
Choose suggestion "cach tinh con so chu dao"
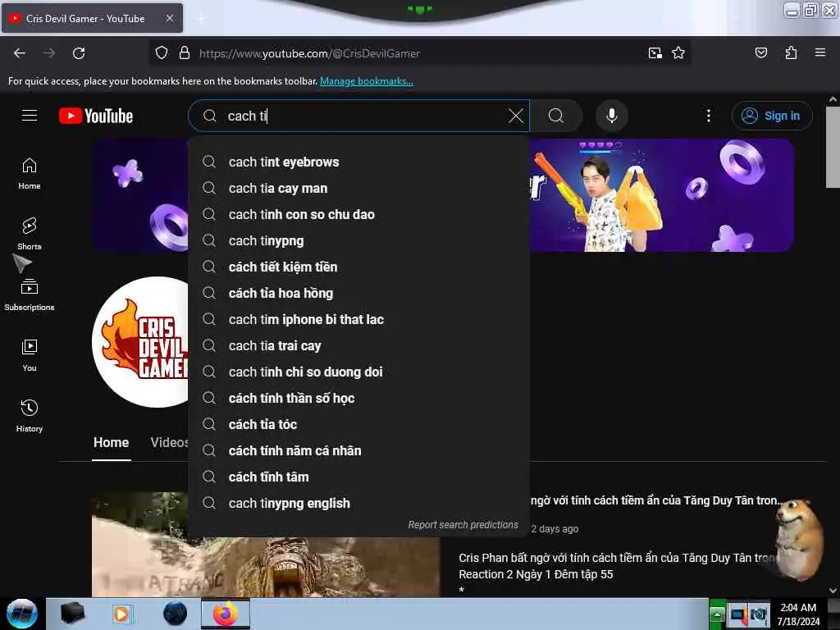click(358, 214)
